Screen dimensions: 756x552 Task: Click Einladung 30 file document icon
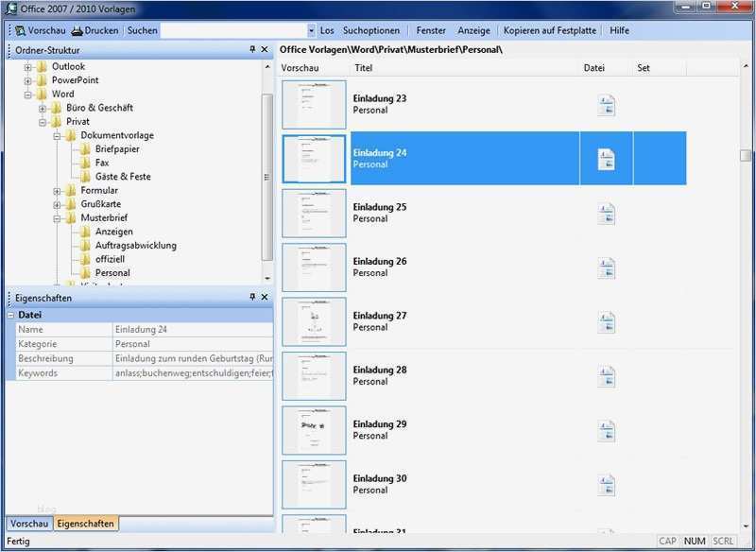click(606, 485)
